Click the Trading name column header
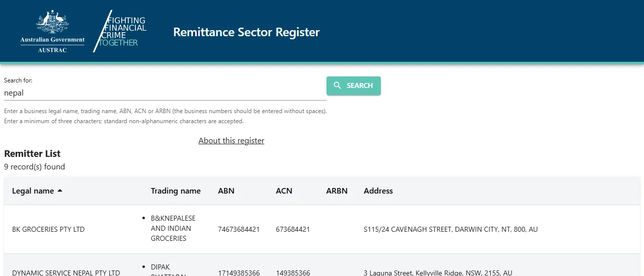644x276 pixels. (176, 191)
